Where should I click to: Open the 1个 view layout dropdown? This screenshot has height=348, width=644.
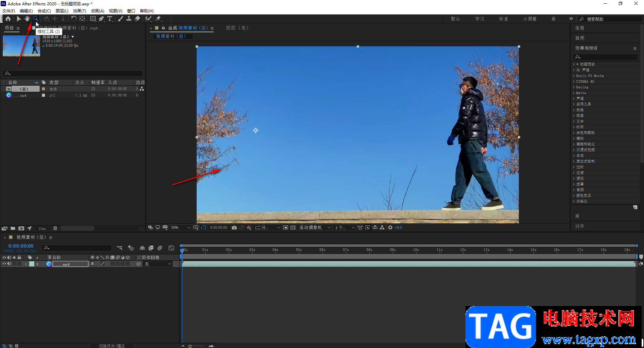coord(345,227)
